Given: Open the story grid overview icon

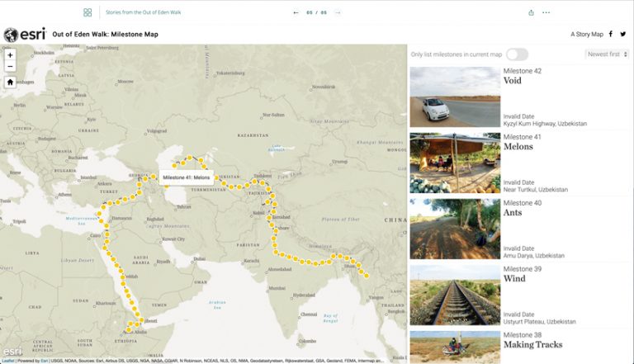Looking at the screenshot, I should (88, 12).
